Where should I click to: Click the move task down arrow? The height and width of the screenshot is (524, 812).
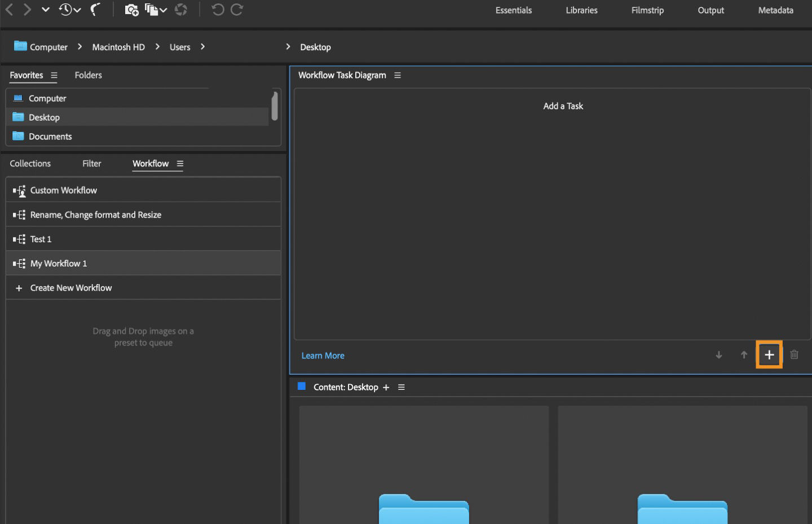tap(718, 355)
